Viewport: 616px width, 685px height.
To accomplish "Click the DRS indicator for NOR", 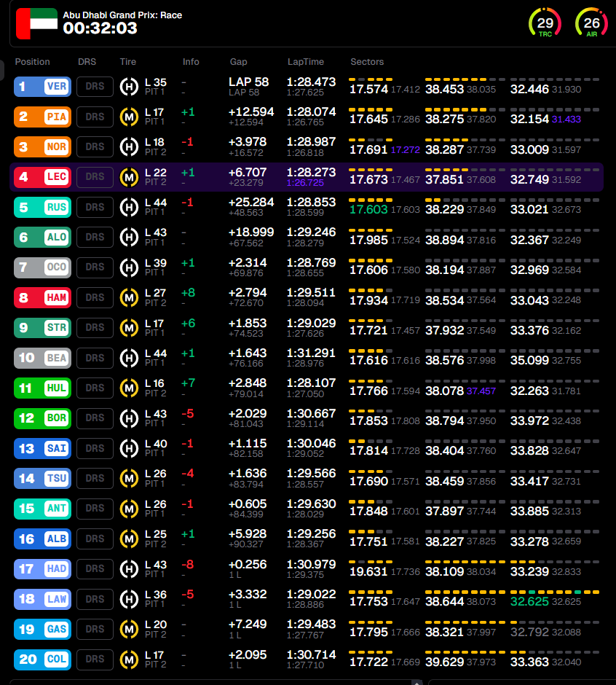I will 95,146.
